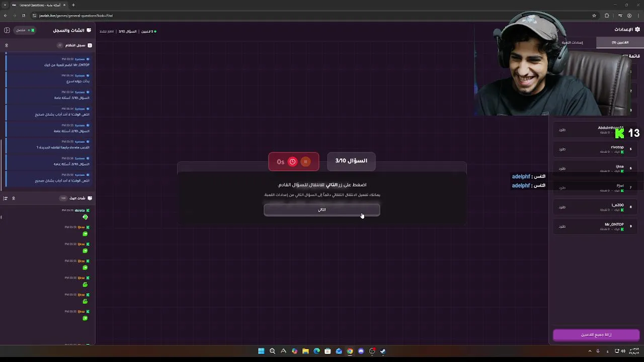644x362 pixels.
Task: Open Windows taskbar search
Action: (x=272, y=351)
